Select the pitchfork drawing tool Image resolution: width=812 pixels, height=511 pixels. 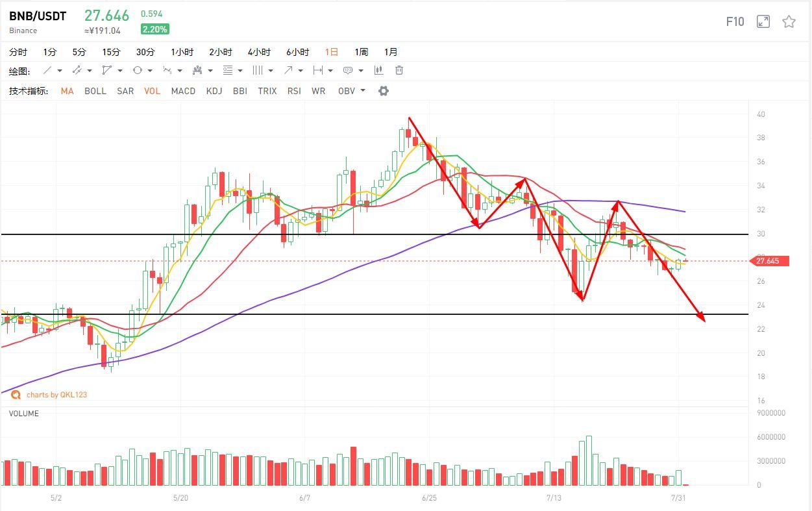pos(197,70)
